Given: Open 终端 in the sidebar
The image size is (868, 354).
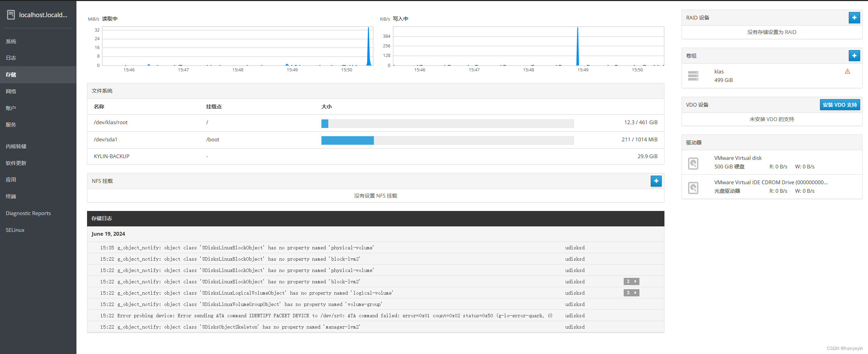Looking at the screenshot, I should click(38, 196).
